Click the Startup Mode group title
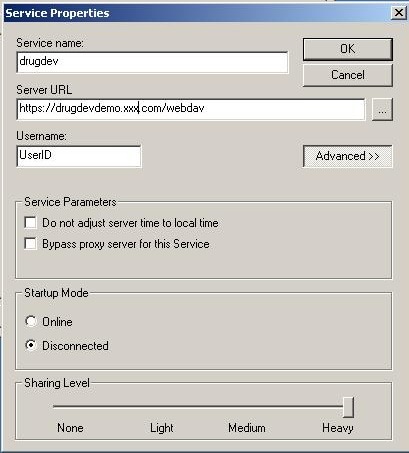The width and height of the screenshot is (409, 453). (x=56, y=293)
